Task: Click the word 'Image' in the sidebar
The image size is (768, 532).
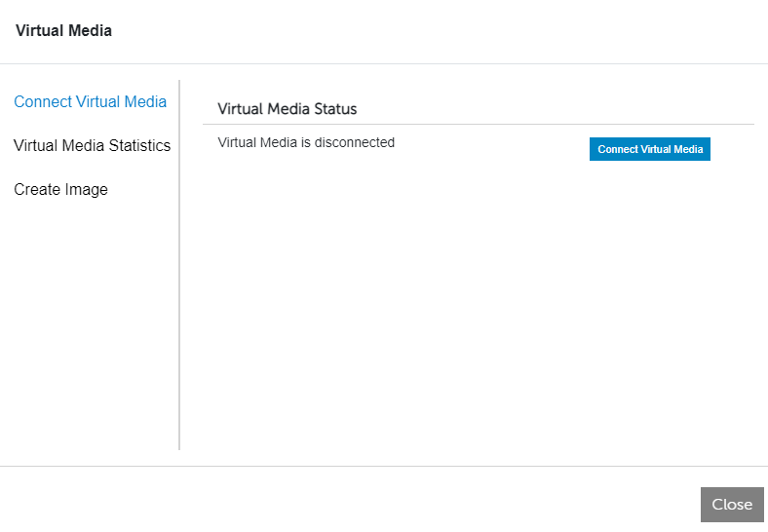Action: [86, 189]
